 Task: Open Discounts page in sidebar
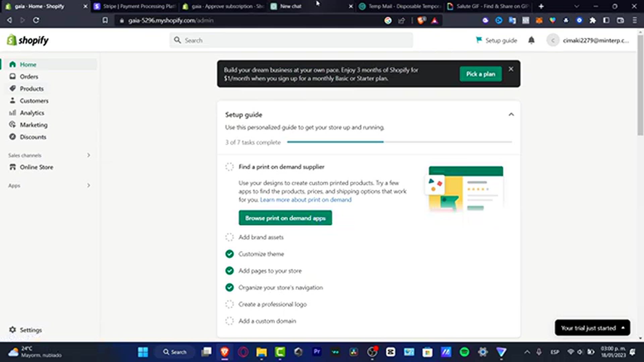pyautogui.click(x=33, y=137)
